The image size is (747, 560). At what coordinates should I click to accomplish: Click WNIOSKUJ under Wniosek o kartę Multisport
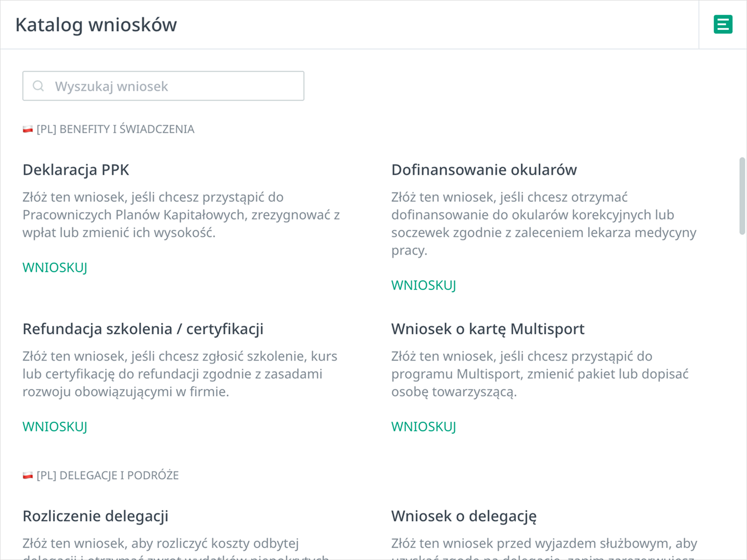tap(424, 427)
